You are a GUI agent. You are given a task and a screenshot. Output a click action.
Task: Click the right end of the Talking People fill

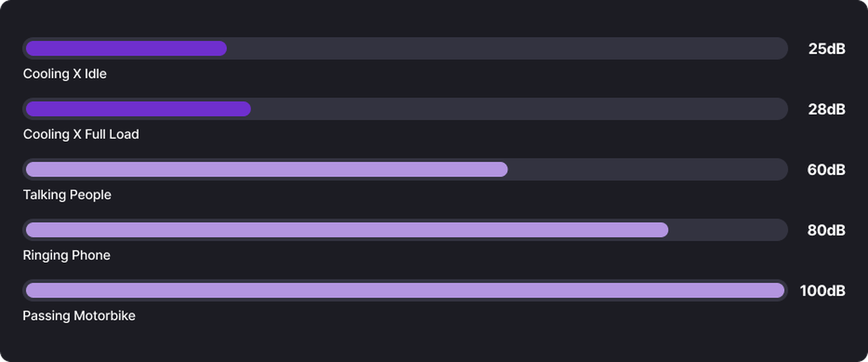[x=503, y=170]
